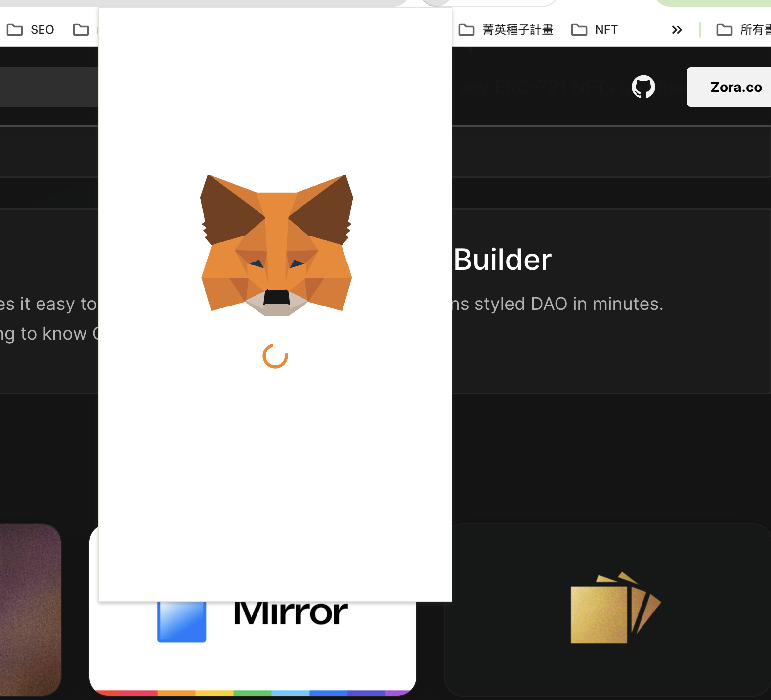Click the rainbow stripe under Mirror
Image resolution: width=771 pixels, height=700 pixels.
(253, 693)
